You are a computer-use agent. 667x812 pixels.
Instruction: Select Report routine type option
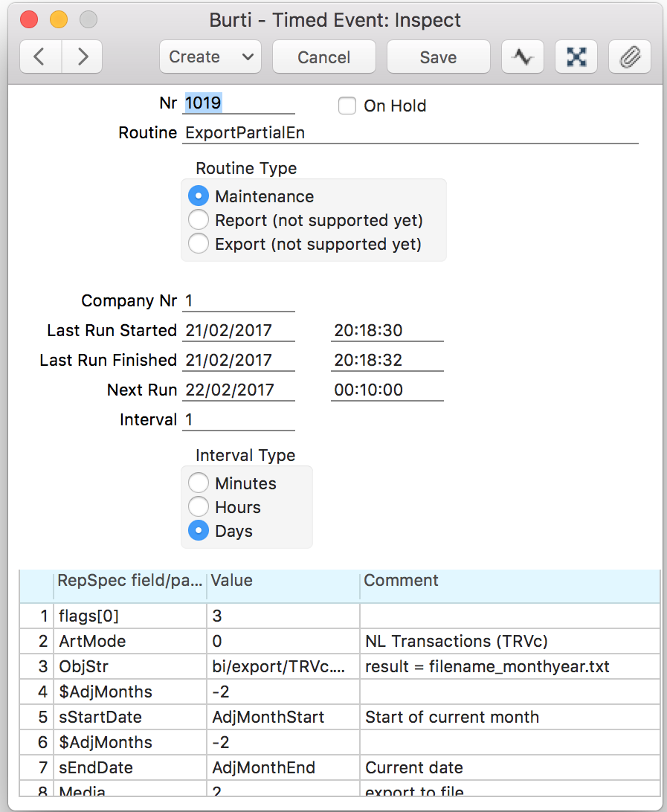(x=199, y=220)
